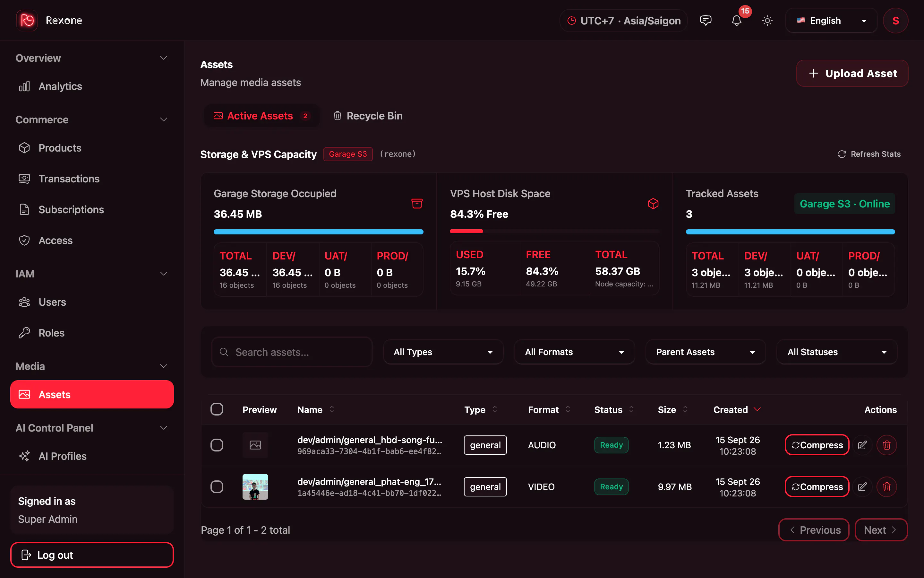This screenshot has width=924, height=578.
Task: Open Users in the sidebar
Action: pyautogui.click(x=92, y=302)
